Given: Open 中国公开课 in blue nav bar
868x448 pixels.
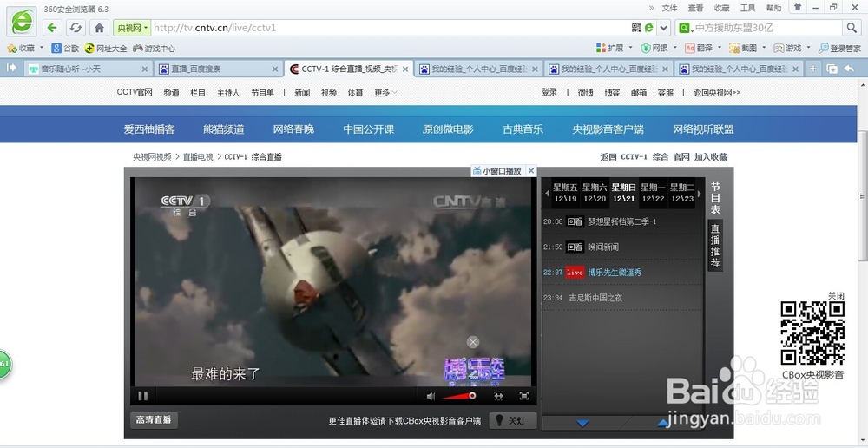Looking at the screenshot, I should pyautogui.click(x=369, y=129).
